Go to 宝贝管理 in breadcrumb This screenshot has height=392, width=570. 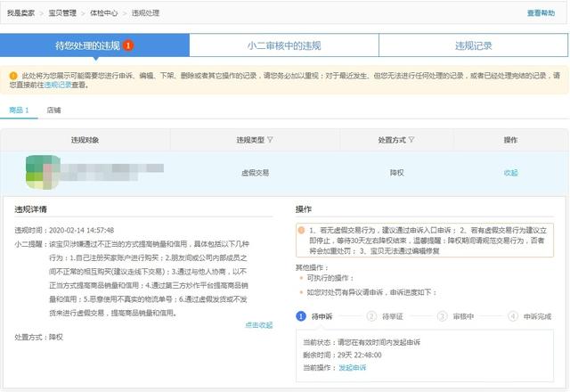point(61,13)
